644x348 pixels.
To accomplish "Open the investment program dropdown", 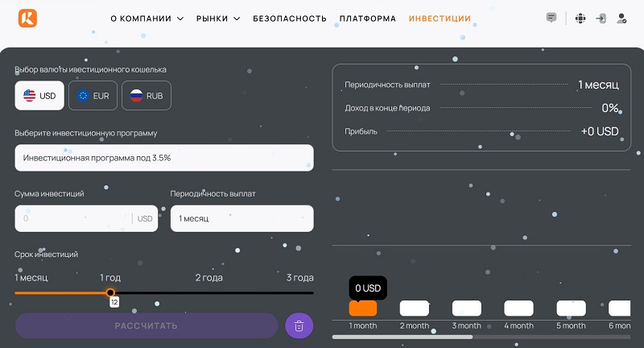I will [x=164, y=158].
